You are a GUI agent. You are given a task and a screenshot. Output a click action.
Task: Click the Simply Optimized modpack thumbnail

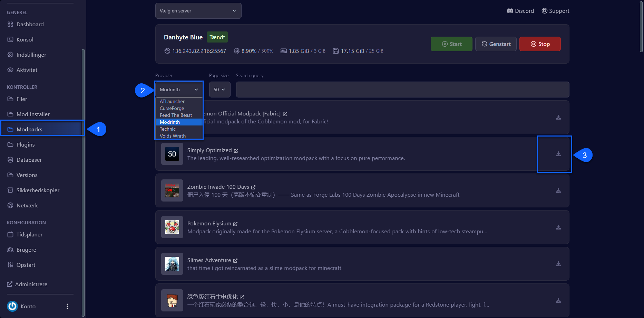pyautogui.click(x=172, y=154)
